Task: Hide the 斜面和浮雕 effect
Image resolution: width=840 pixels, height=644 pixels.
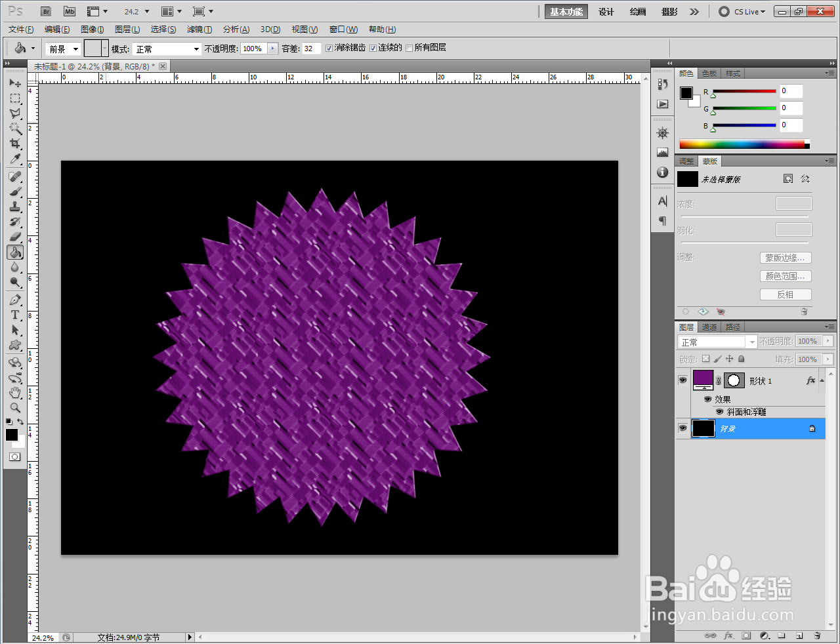Action: (719, 412)
